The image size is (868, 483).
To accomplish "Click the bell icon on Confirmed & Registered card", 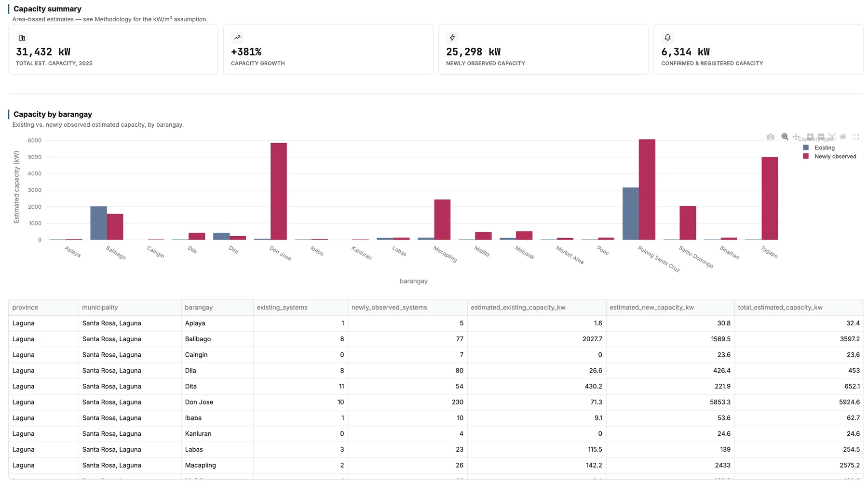I will click(667, 38).
